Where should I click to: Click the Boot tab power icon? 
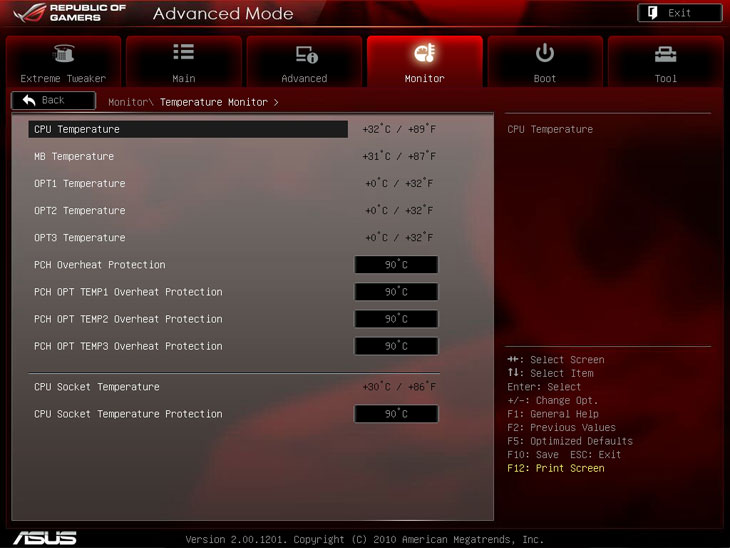click(x=545, y=53)
